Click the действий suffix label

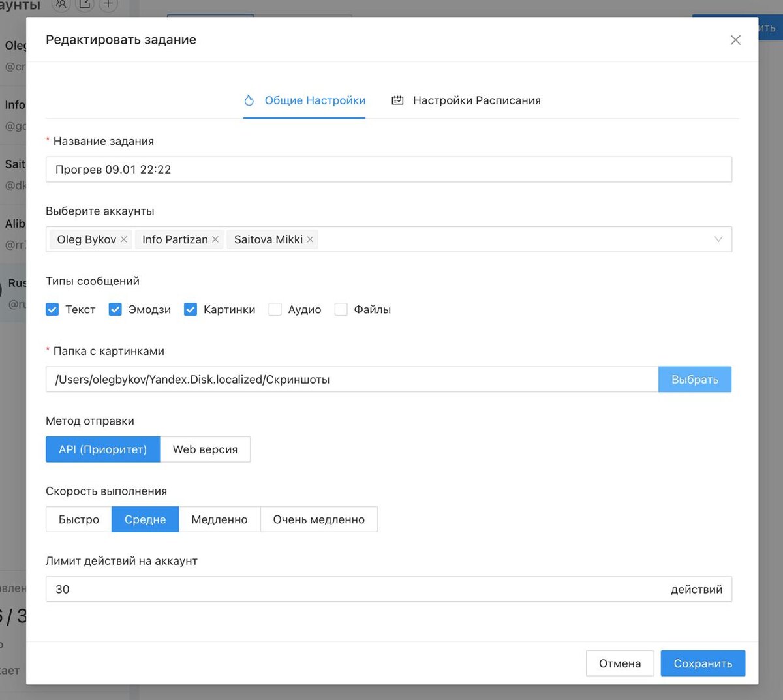(696, 589)
